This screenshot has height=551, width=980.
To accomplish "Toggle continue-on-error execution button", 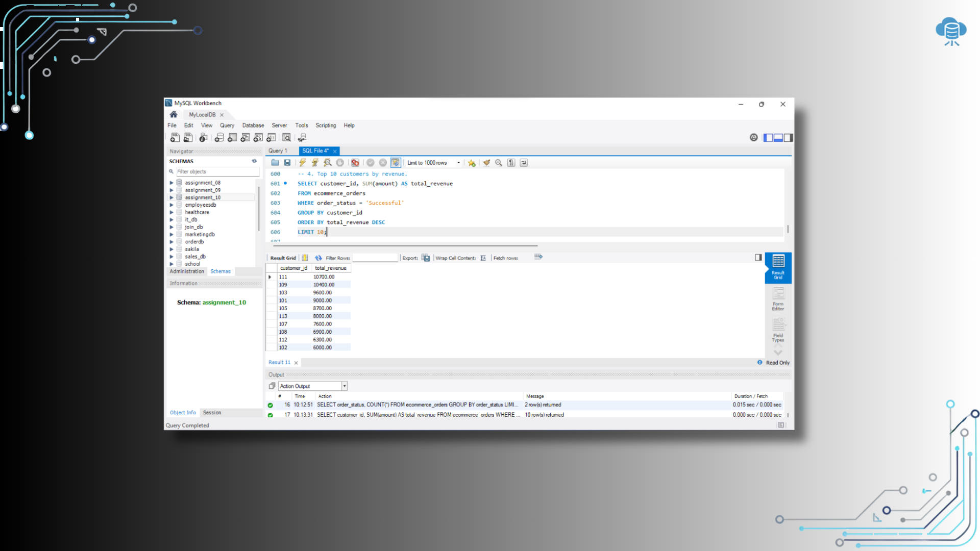I will [x=355, y=163].
